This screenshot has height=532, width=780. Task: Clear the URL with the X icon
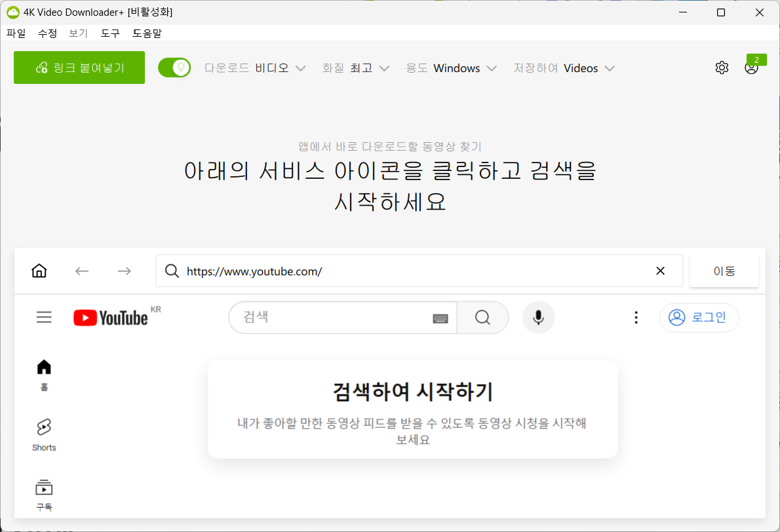click(x=660, y=271)
